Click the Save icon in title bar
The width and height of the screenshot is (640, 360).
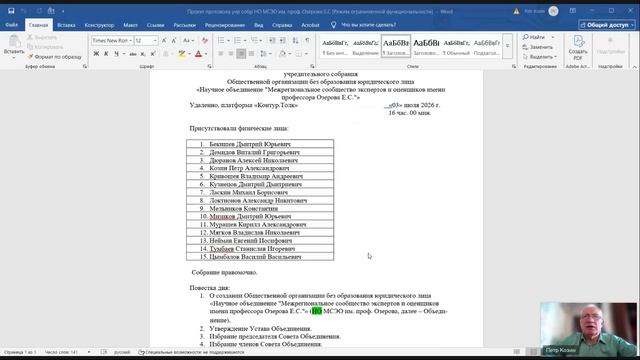(x=11, y=11)
